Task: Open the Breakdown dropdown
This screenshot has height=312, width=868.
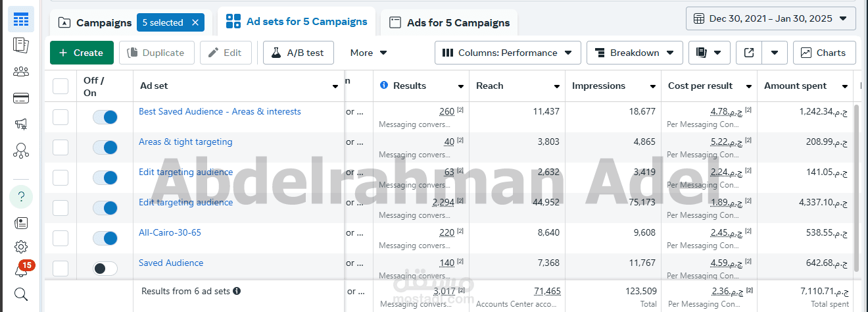Action: (x=635, y=53)
